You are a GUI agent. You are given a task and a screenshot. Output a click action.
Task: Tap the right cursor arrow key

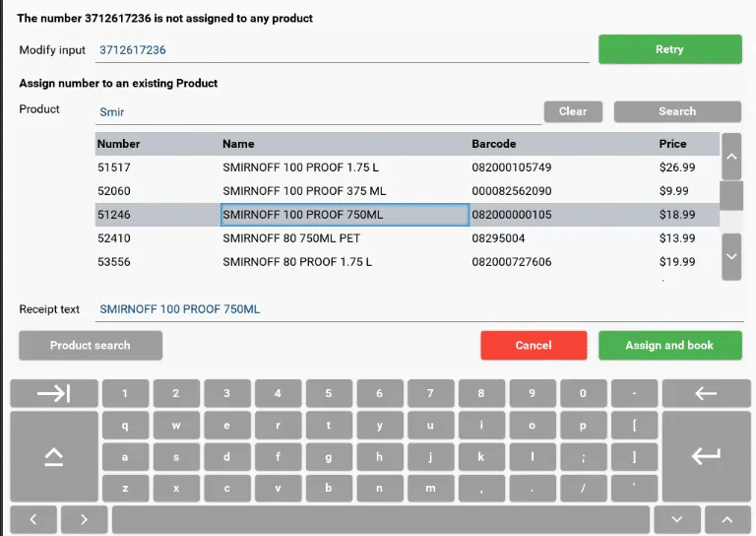84,519
